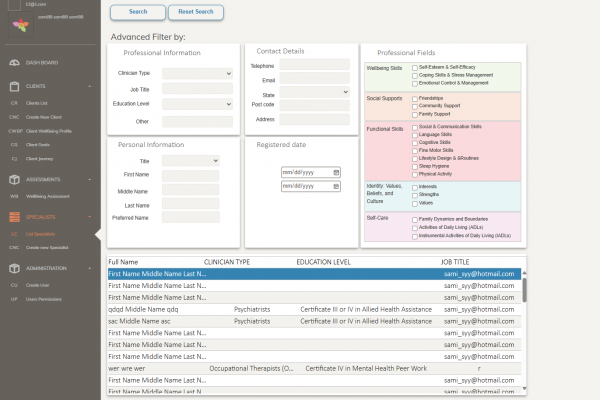Open List Specialists page

point(40,234)
